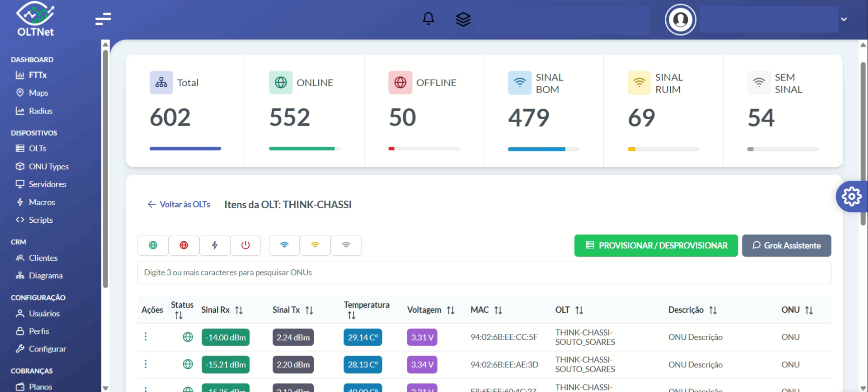Click the notification bell icon
This screenshot has height=392, width=868.
coord(428,19)
